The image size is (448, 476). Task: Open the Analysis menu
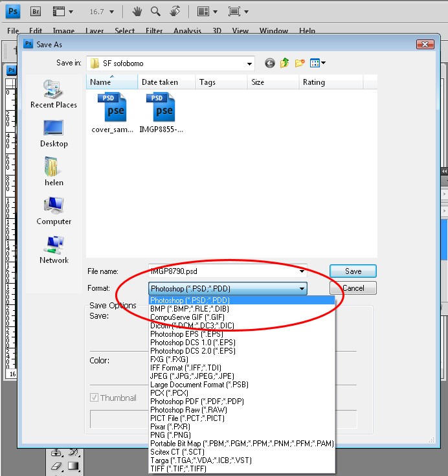(187, 31)
